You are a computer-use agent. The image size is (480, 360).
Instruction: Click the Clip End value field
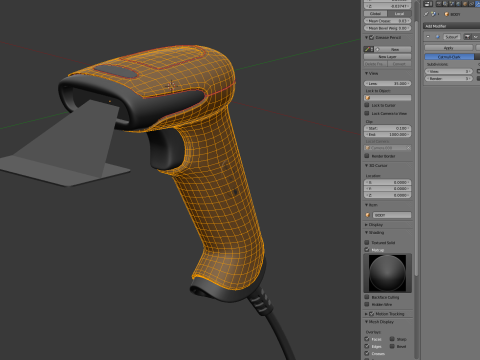point(387,135)
